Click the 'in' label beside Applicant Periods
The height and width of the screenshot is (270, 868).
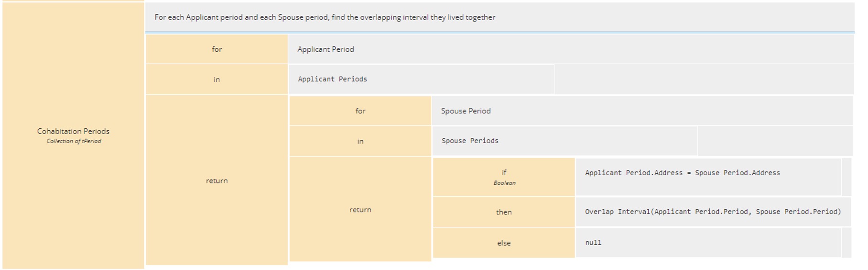click(217, 79)
